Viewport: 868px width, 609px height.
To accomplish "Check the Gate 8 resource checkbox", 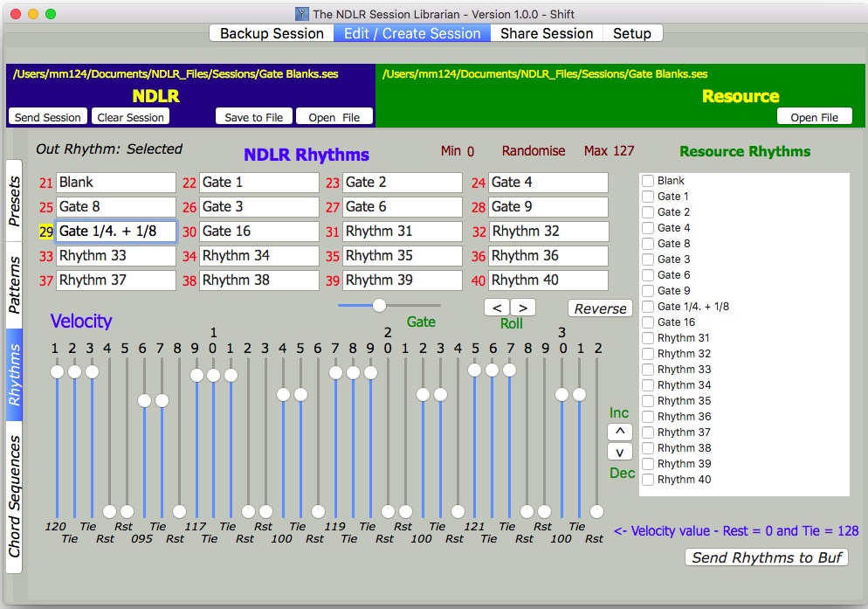I will [648, 243].
